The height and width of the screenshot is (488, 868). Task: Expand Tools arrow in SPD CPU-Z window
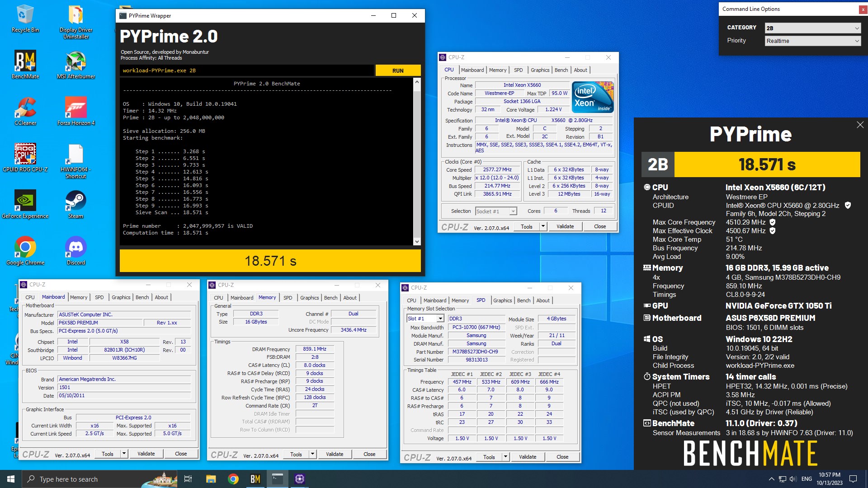(505, 457)
